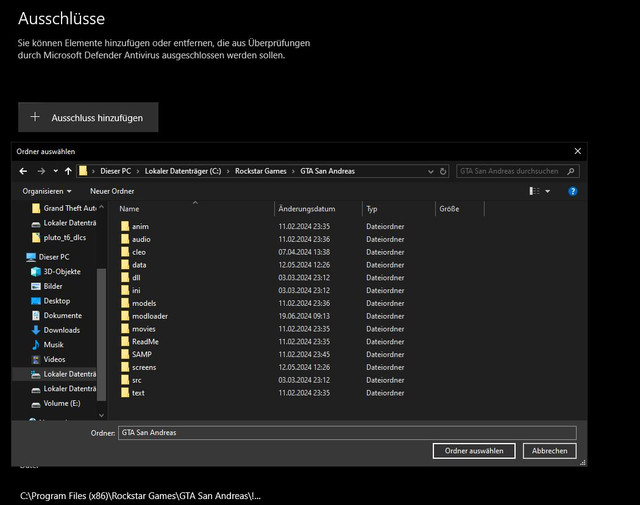Select the anim folder icon
640x505 pixels.
click(125, 226)
